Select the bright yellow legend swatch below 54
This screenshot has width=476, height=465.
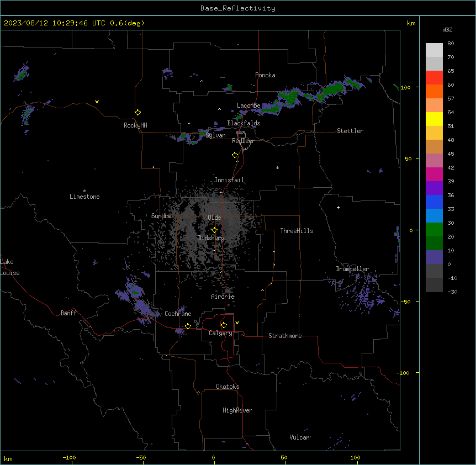click(434, 119)
